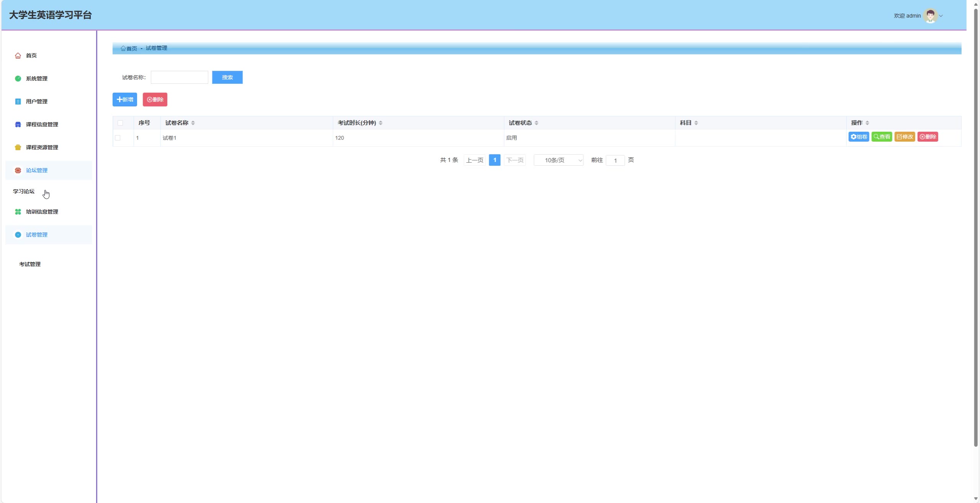Click the 搜索 search button
Viewport: 980px width, 503px height.
pyautogui.click(x=227, y=77)
